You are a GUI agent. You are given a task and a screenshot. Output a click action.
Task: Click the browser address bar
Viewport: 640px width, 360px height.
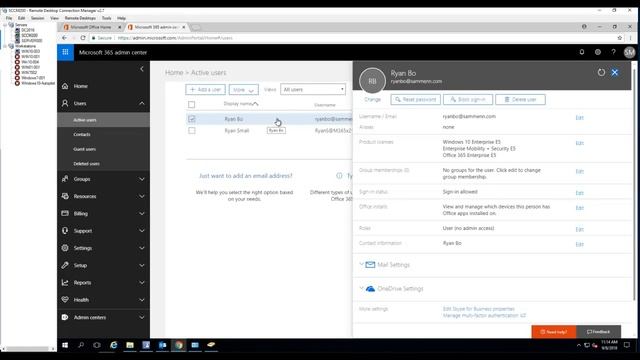click(351, 38)
